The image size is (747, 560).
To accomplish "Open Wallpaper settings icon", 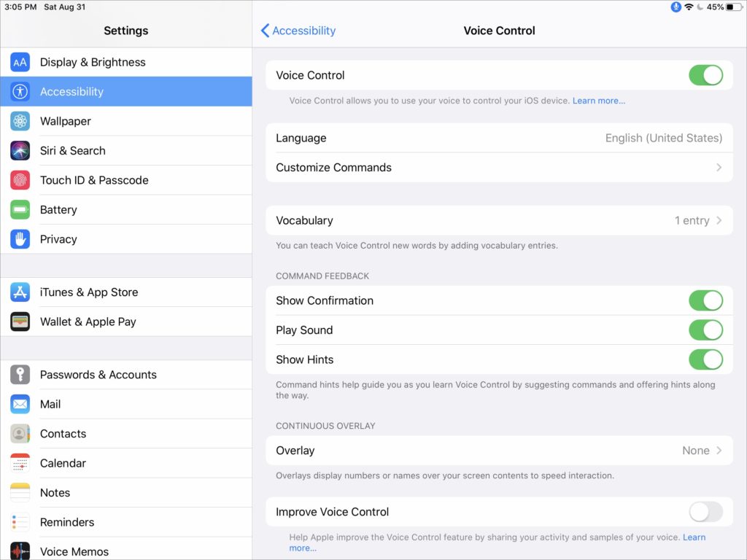I will pyautogui.click(x=20, y=122).
